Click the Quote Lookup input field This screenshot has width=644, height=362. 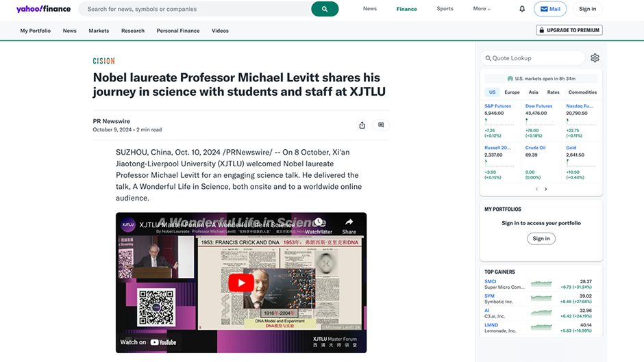point(532,58)
